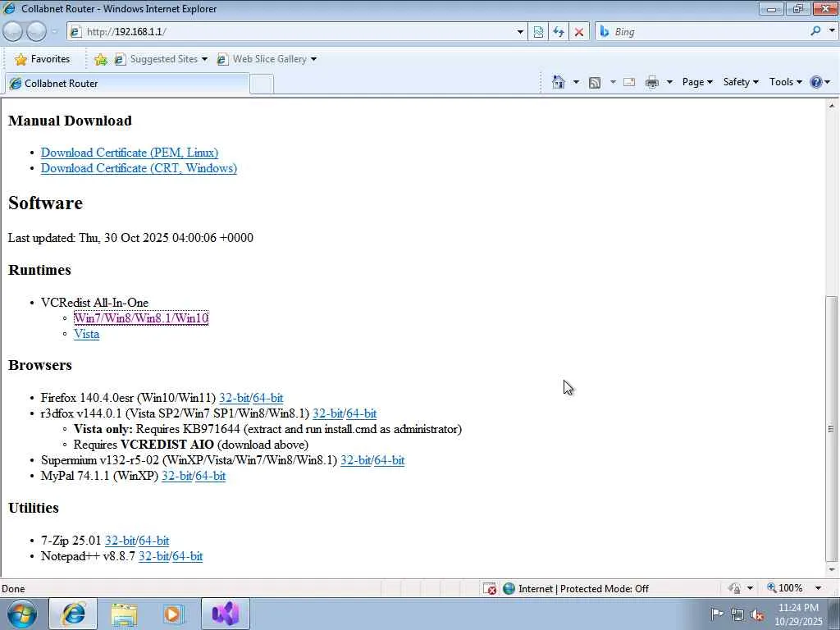
Task: Click the RSS feeds icon
Action: (x=595, y=83)
